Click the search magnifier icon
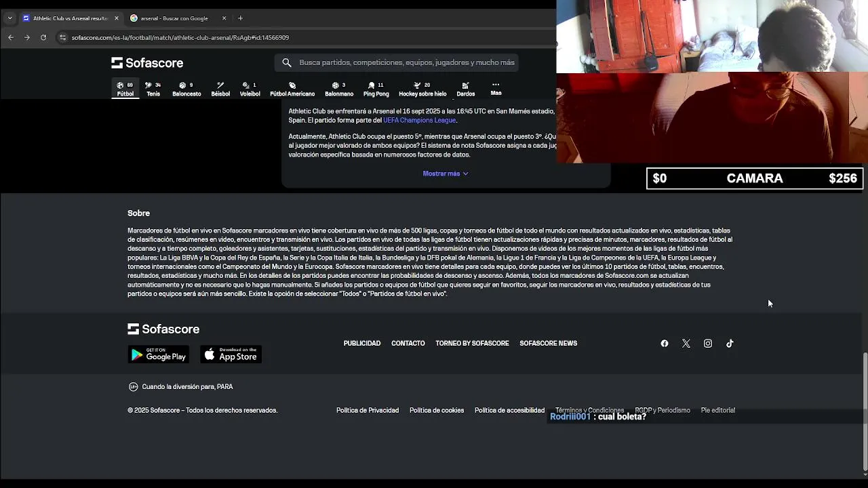 287,62
